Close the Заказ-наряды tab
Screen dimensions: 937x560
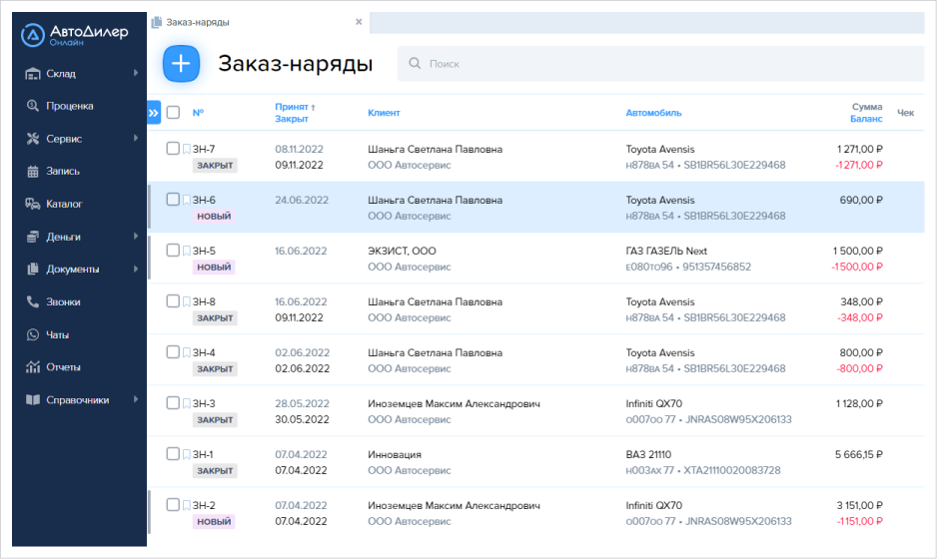pyautogui.click(x=359, y=22)
